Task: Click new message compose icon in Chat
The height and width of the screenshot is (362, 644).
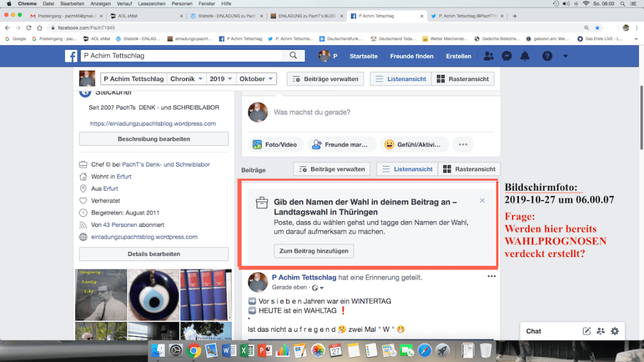Action: click(x=587, y=331)
